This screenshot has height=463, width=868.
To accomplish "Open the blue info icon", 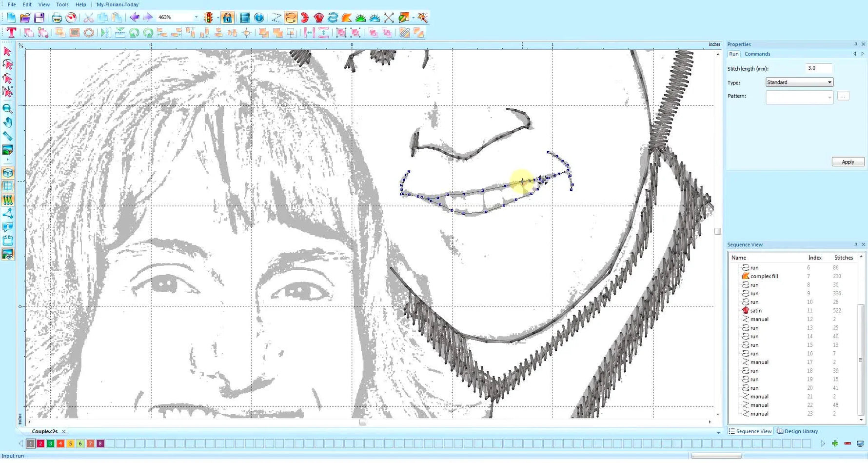I will [x=259, y=18].
